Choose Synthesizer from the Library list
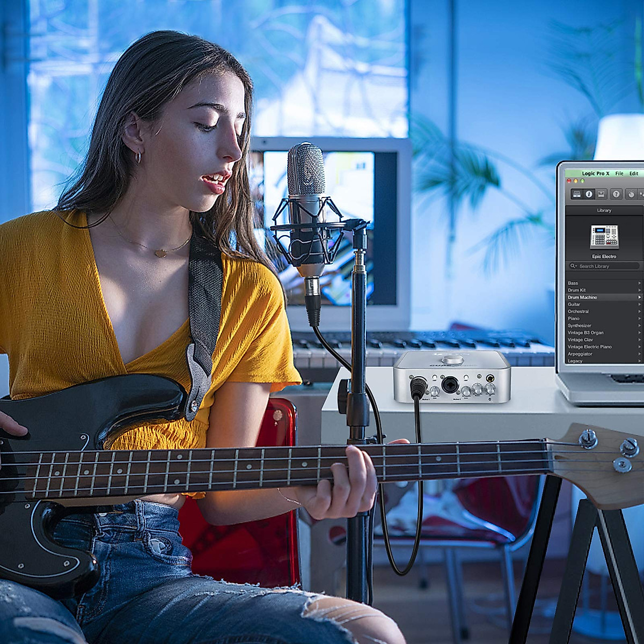Screen dimensions: 644x644 [x=580, y=326]
